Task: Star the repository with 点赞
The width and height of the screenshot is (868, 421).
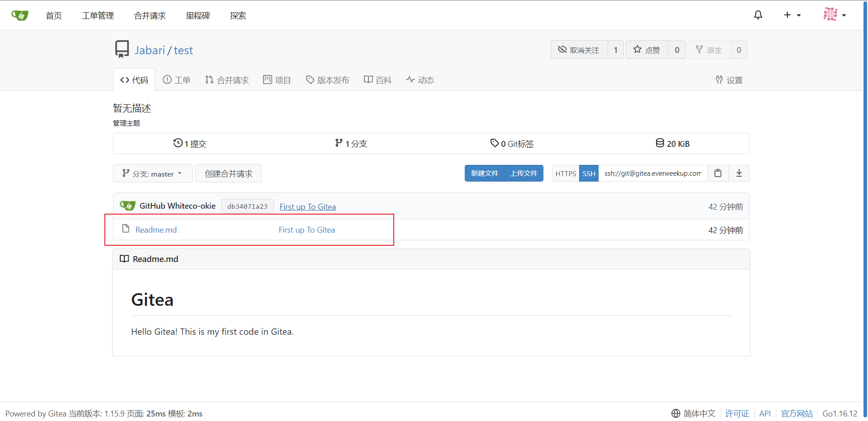Action: (647, 50)
